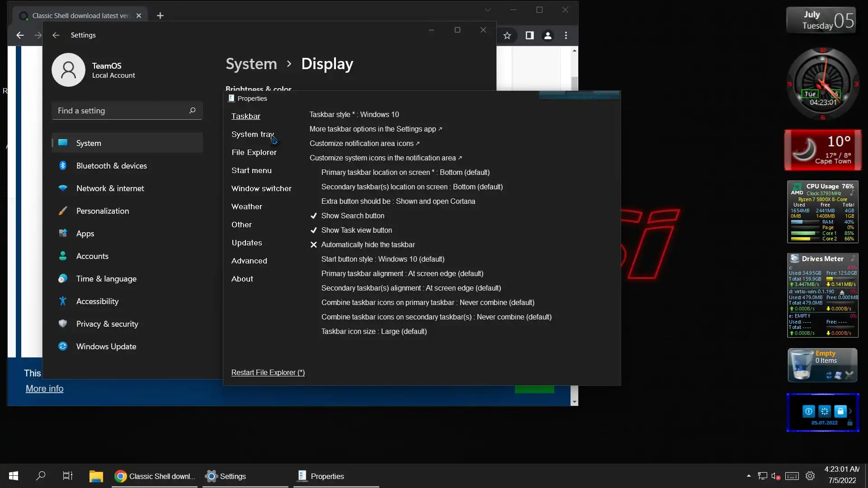Click the Chrome bookmark star icon
868x488 pixels.
click(507, 35)
